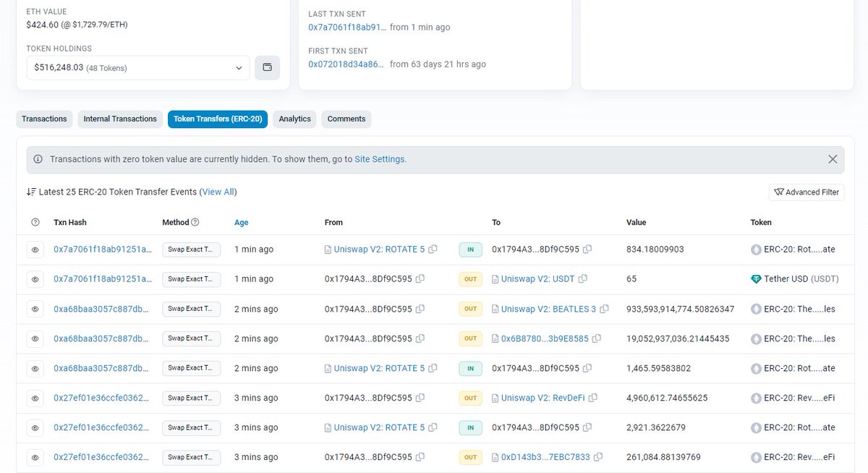Dismiss the zero token value banner
The height and width of the screenshot is (473, 868).
pos(833,159)
